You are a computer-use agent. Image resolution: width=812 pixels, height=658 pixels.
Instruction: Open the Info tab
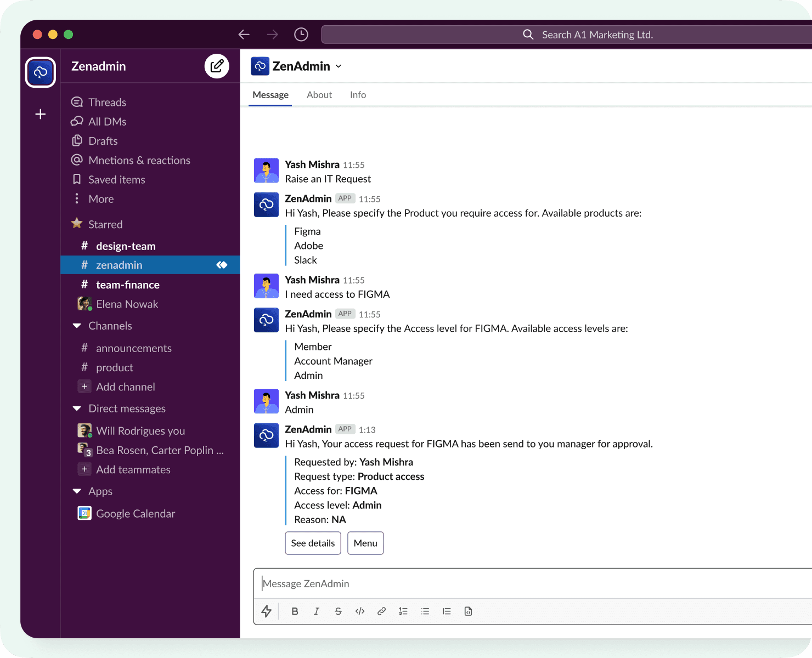click(x=358, y=95)
